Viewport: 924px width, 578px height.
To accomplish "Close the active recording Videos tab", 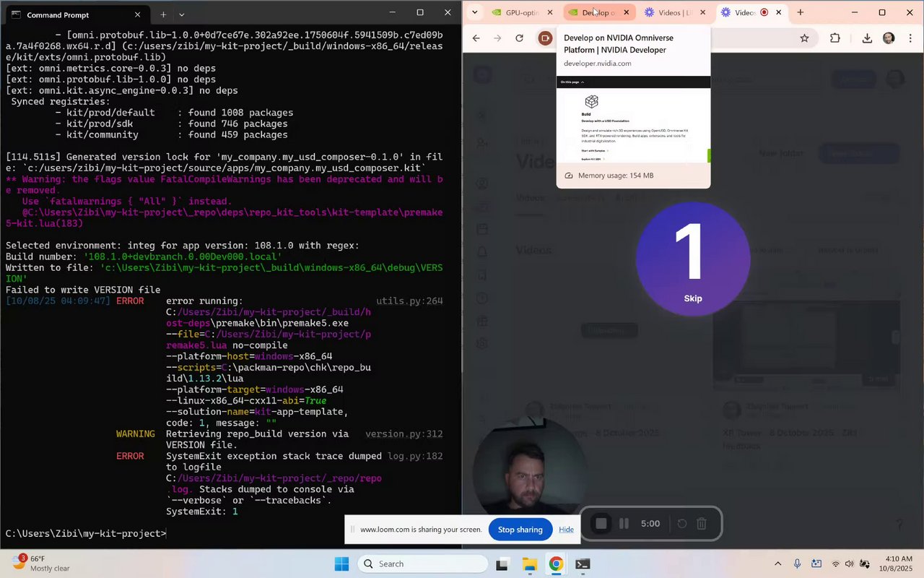I will point(779,12).
